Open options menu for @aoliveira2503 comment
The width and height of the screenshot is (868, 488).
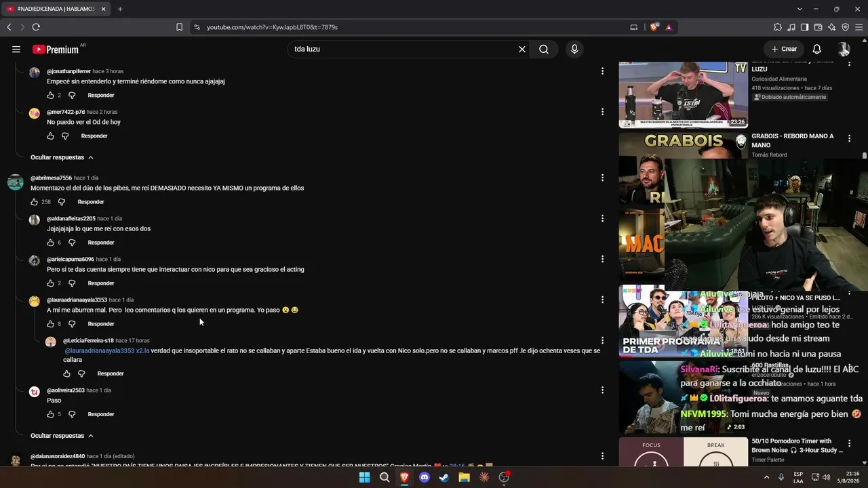[602, 390]
